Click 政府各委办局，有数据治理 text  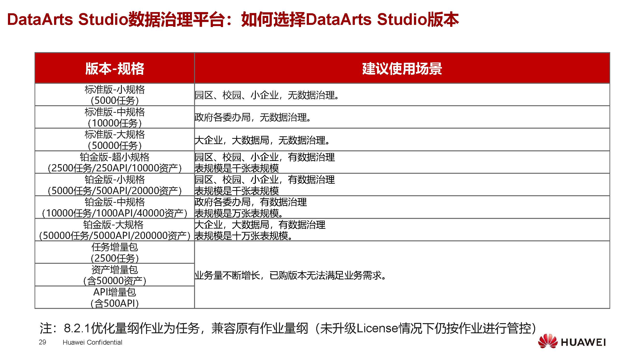(x=251, y=202)
